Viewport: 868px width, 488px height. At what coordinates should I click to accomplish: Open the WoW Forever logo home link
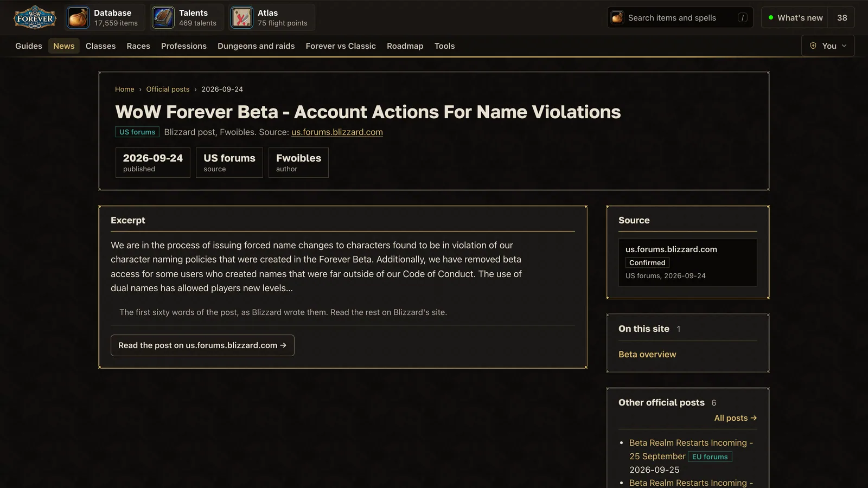35,17
